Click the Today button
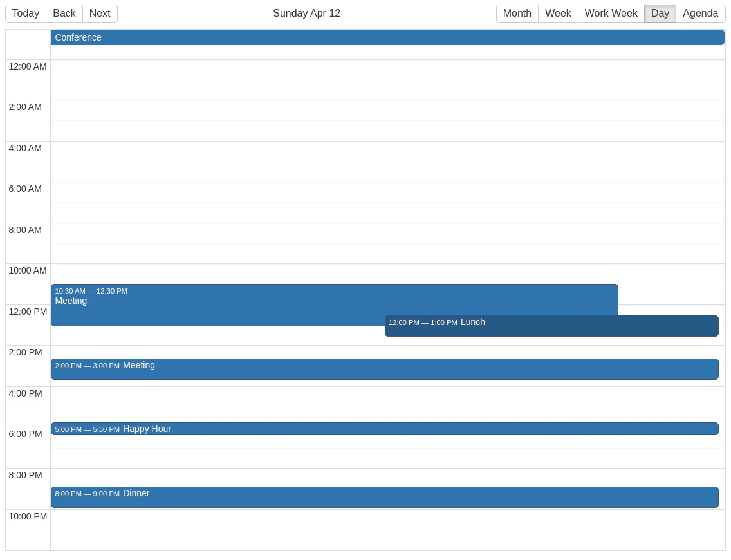The width and height of the screenshot is (731, 560). pyautogui.click(x=26, y=13)
